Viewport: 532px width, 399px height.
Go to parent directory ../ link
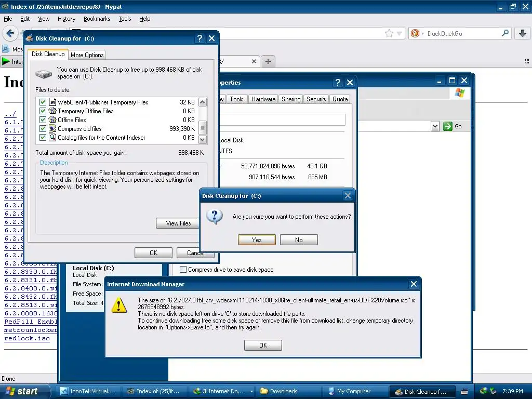10,114
